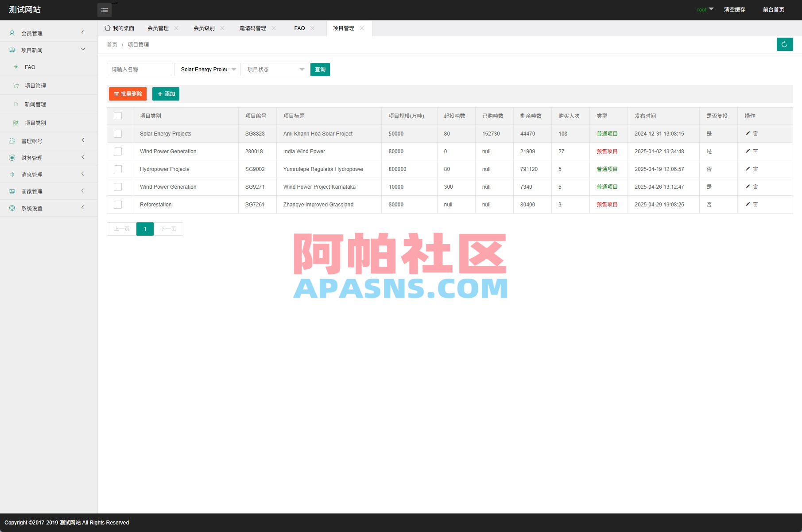Viewport: 802px width, 532px height.
Task: Click the 添加 add button
Action: pyautogui.click(x=166, y=94)
